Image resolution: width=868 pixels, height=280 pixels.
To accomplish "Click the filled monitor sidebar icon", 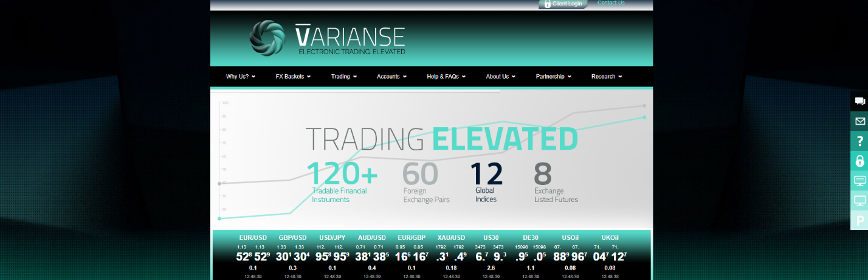I will (859, 181).
